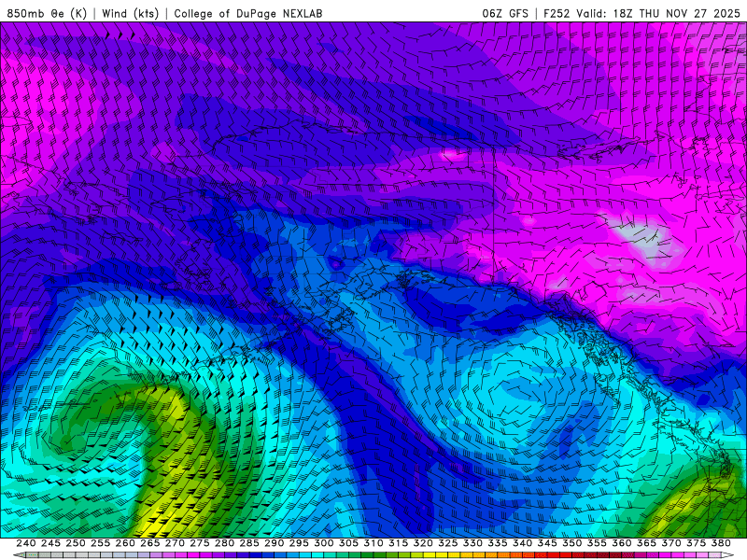Click the 370 colorbar value label

(671, 543)
